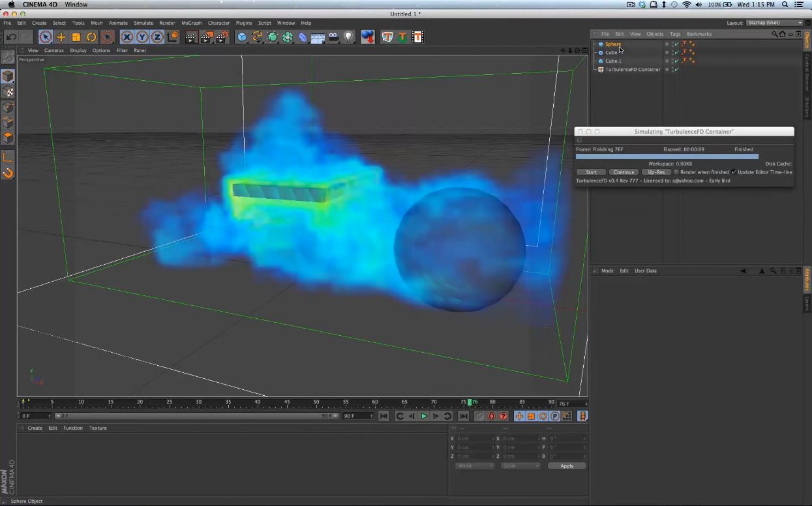Click the simulation progress bar

(x=667, y=156)
